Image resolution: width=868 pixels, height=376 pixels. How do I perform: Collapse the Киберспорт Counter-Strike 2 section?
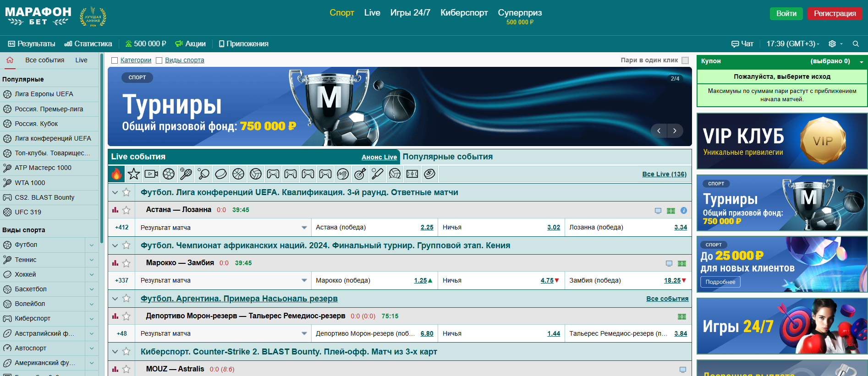coord(115,352)
